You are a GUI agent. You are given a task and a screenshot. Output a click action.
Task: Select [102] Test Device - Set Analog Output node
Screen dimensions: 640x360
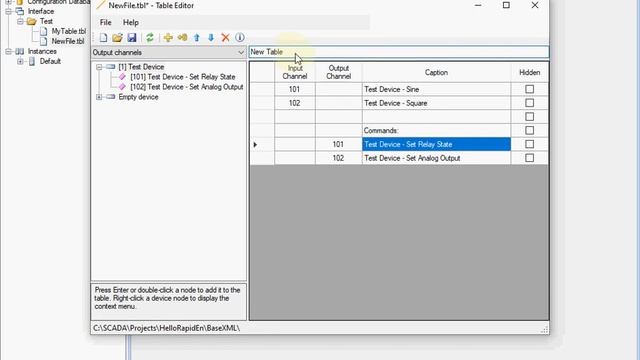(187, 87)
